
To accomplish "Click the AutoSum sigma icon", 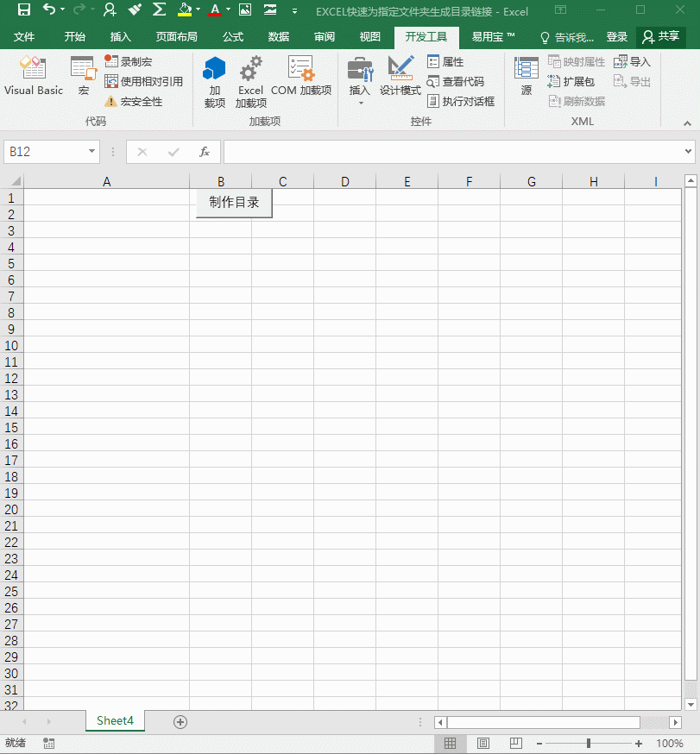I will pyautogui.click(x=159, y=9).
